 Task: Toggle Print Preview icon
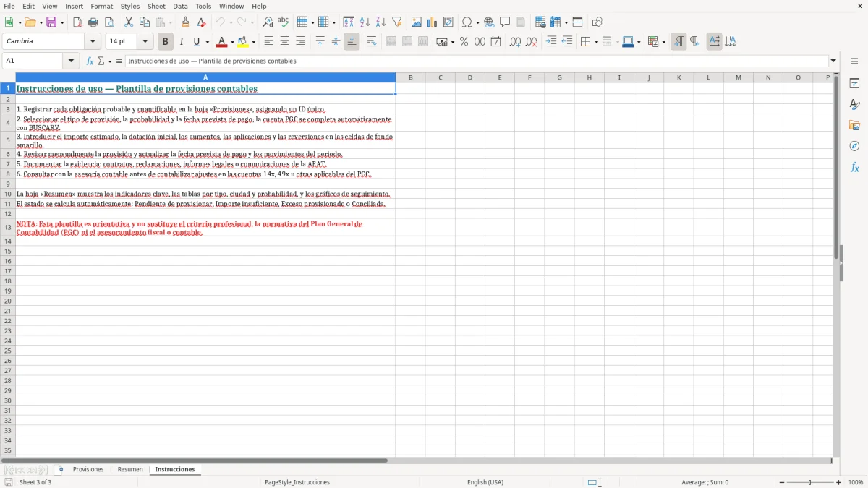click(109, 22)
